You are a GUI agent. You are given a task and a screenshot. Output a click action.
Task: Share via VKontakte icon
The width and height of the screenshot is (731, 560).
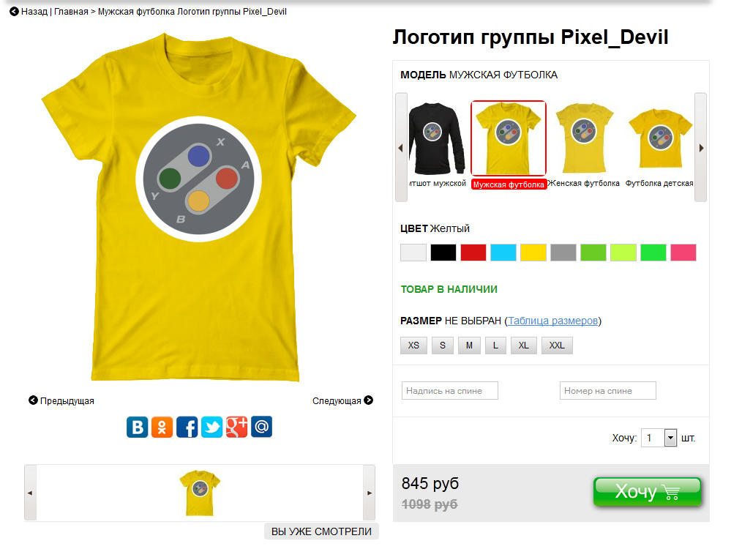[137, 427]
